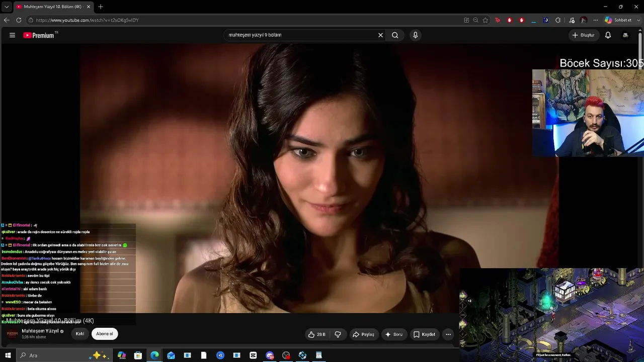This screenshot has width=644, height=362.
Task: Open the Muhteşem Yüzyıl channel name link
Action: click(40, 331)
